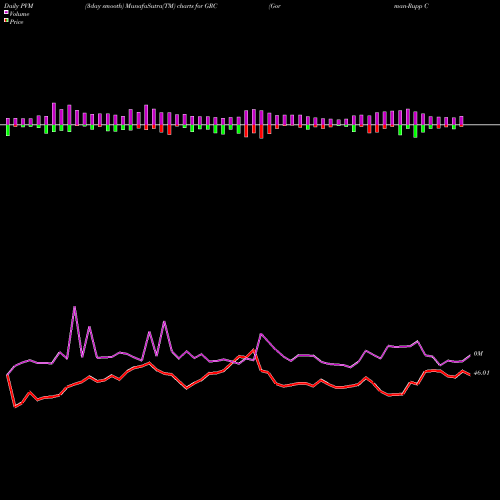
Task: Click the red price line's highest peak
Action: click(253, 350)
